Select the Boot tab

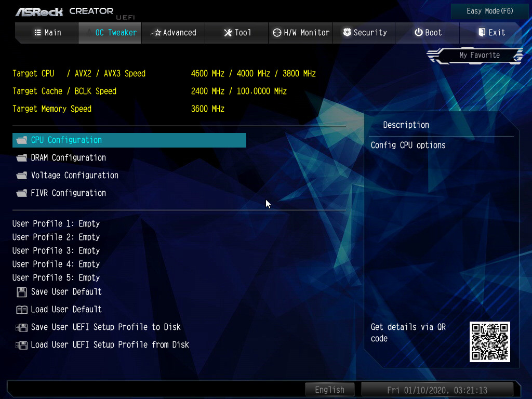428,33
